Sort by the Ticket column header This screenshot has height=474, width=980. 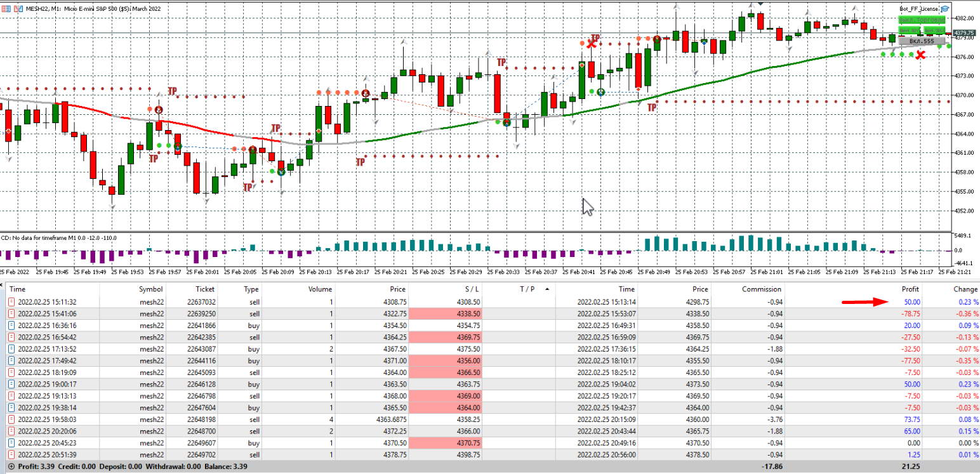click(x=206, y=289)
